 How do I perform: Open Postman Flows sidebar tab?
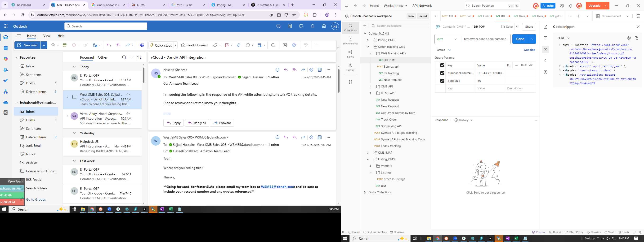pyautogui.click(x=350, y=54)
